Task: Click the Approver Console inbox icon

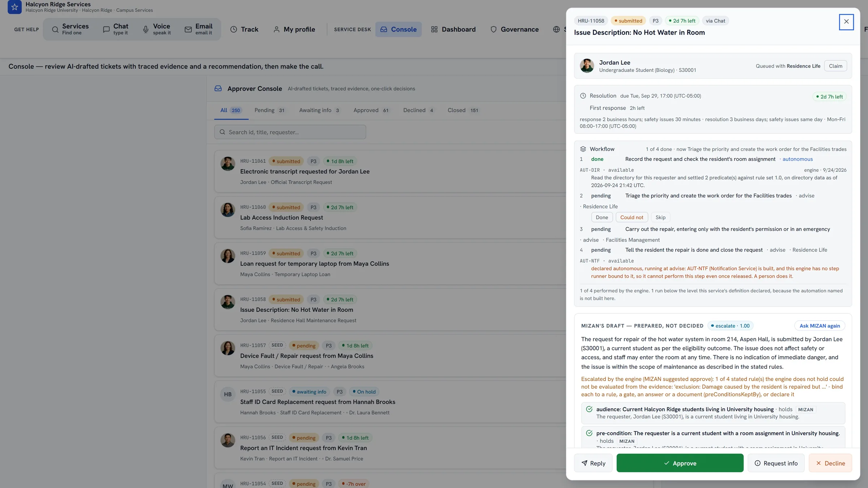Action: [218, 89]
